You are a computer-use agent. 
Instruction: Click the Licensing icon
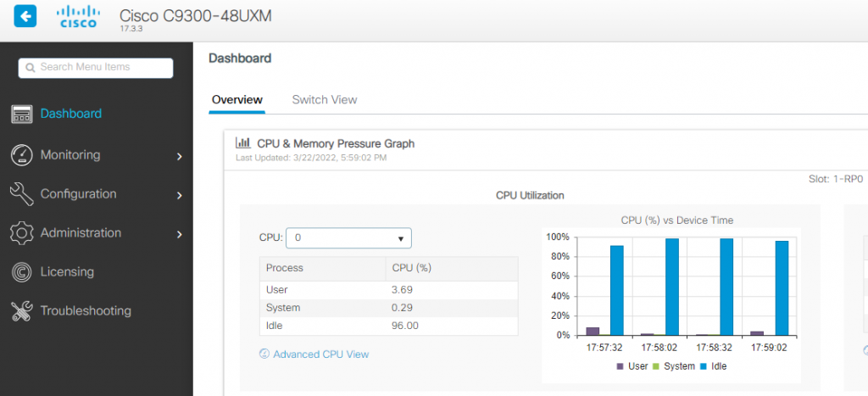21,272
